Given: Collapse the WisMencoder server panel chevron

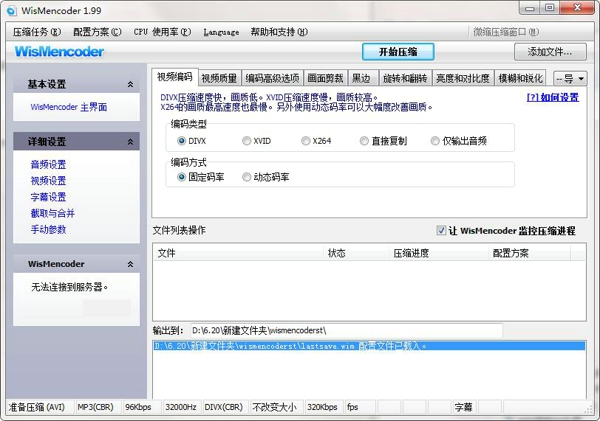Looking at the screenshot, I should pyautogui.click(x=130, y=264).
